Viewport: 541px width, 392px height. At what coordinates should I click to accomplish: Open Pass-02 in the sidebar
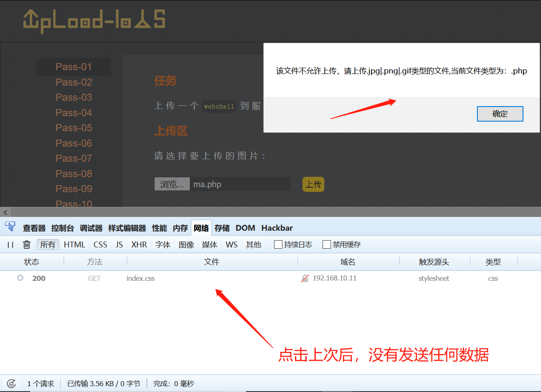pos(74,82)
